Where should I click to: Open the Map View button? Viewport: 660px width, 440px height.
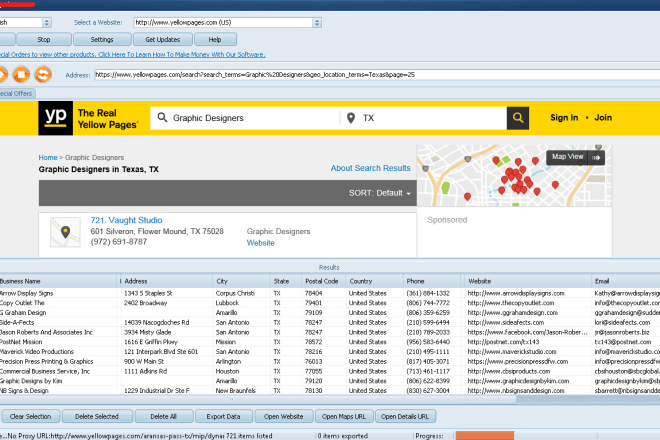[575, 157]
